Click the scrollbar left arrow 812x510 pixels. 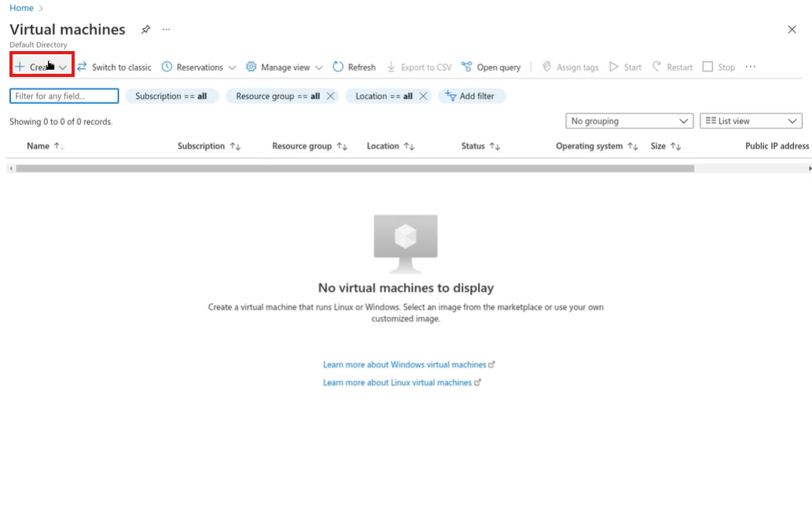tap(11, 168)
